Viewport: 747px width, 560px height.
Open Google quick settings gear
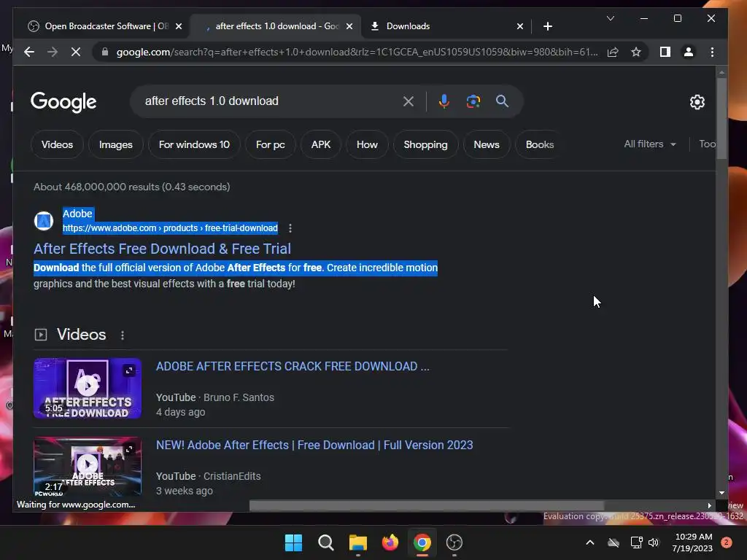[x=697, y=101]
